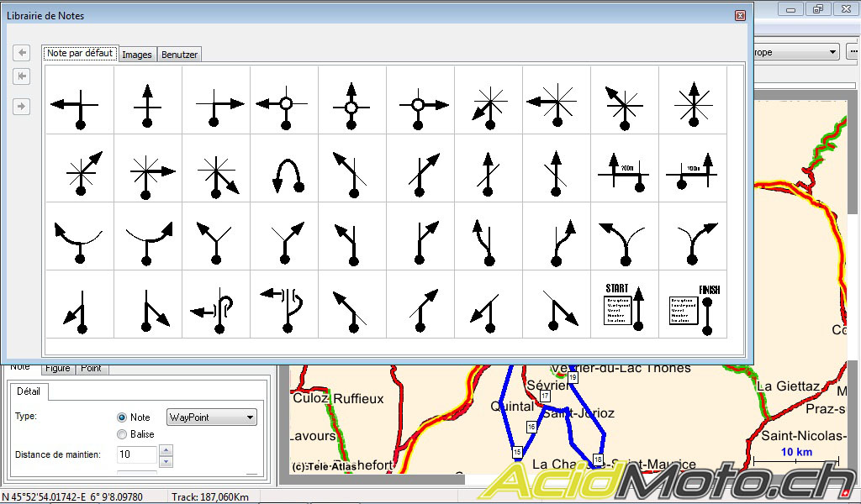Click waypoint marker 17 on the map

(545, 396)
